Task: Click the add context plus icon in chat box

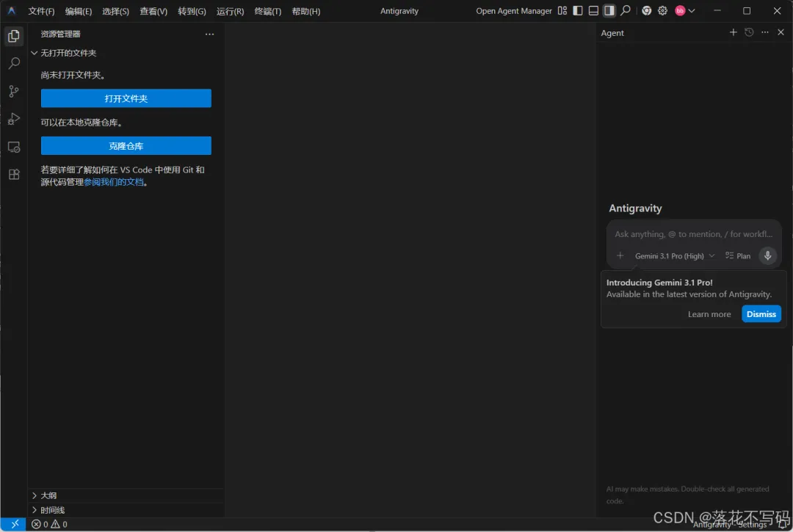Action: tap(620, 255)
